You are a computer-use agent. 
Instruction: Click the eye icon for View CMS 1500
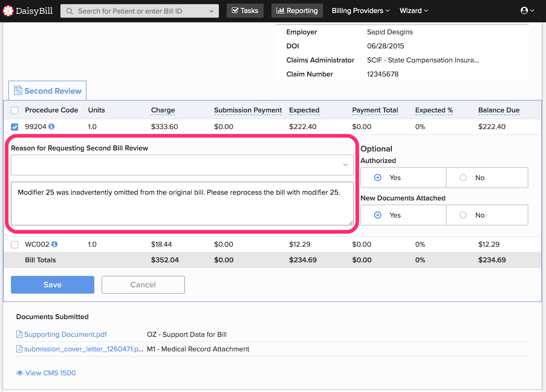(20, 373)
